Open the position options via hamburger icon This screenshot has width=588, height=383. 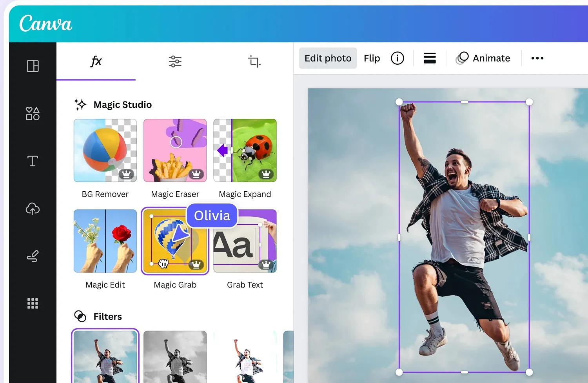tap(430, 58)
